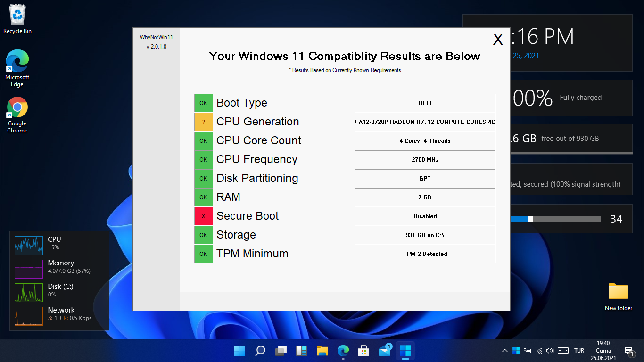Click "Results Based on Currently Known Requirements" note
644x362 pixels.
pos(345,70)
